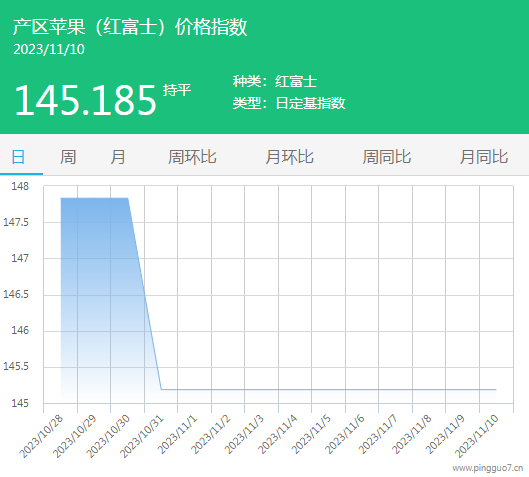
Task: Switch to 周环比 tab
Action: [x=192, y=157]
